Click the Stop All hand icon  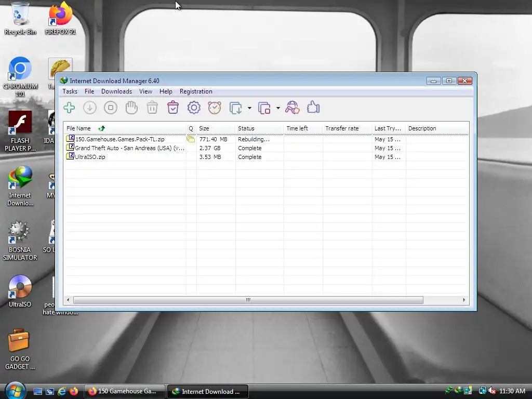pyautogui.click(x=131, y=108)
